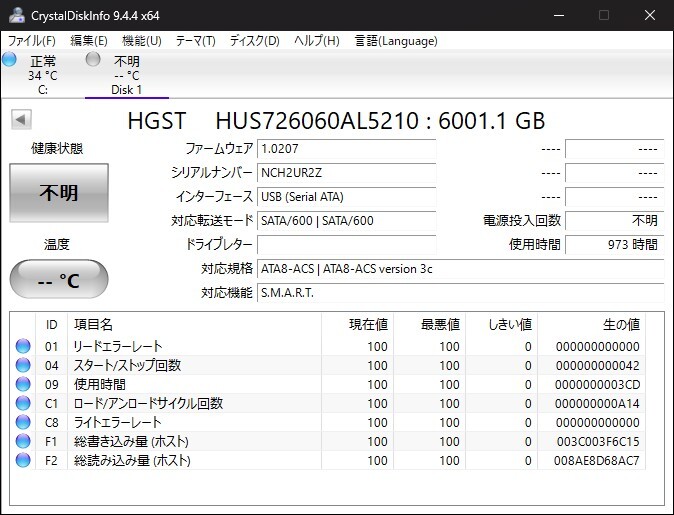Image resolution: width=674 pixels, height=515 pixels.
Task: Open the 機能(U) menu
Action: [141, 41]
